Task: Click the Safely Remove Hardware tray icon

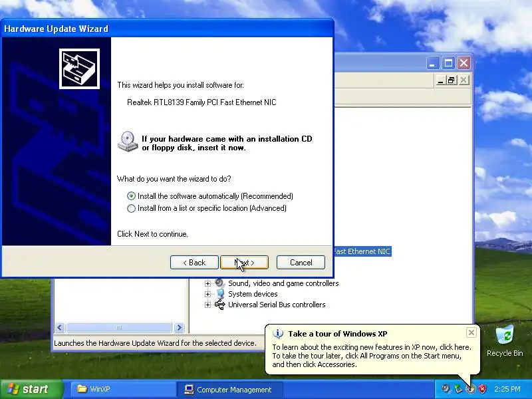Action: [x=458, y=389]
